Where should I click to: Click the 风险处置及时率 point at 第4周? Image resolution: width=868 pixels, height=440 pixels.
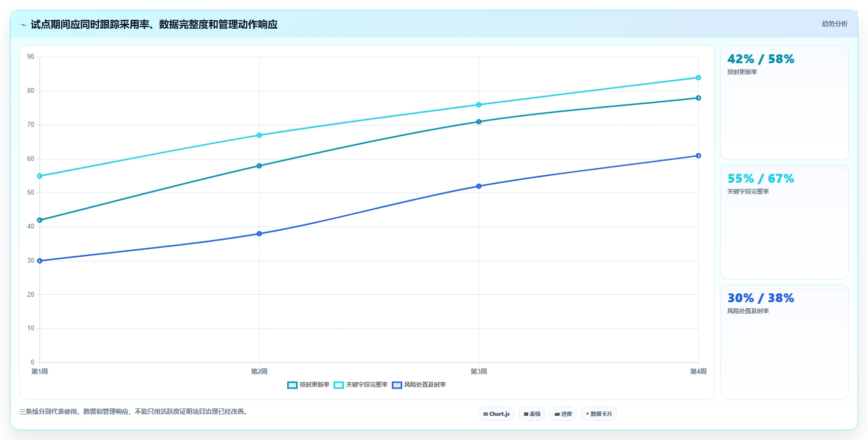[x=698, y=156]
